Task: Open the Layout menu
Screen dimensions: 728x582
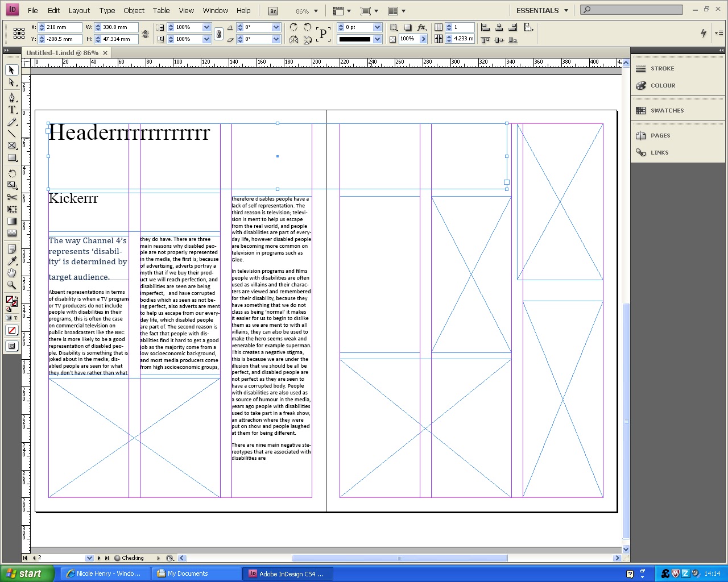Action: tap(79, 10)
